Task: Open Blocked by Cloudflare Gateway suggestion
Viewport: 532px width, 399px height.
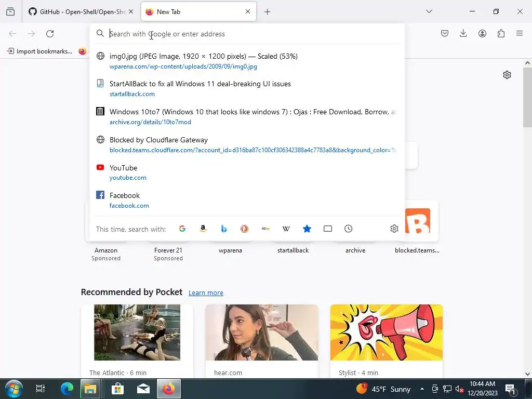Action: click(247, 144)
